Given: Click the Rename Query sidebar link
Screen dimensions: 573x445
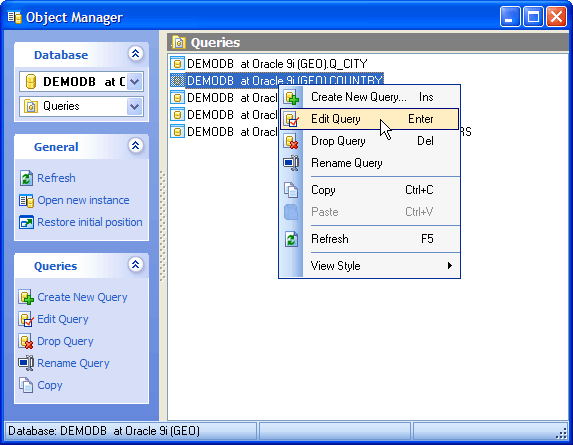Looking at the screenshot, I should pyautogui.click(x=73, y=363).
